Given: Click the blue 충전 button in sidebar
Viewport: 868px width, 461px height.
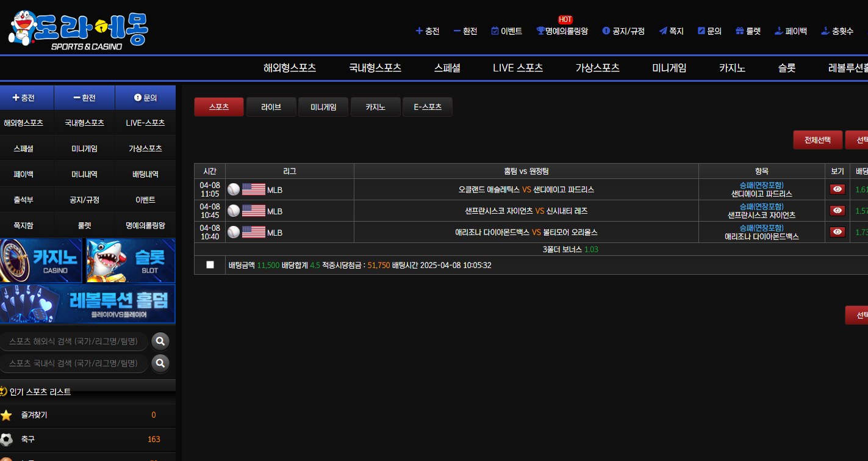Looking at the screenshot, I should pyautogui.click(x=27, y=98).
